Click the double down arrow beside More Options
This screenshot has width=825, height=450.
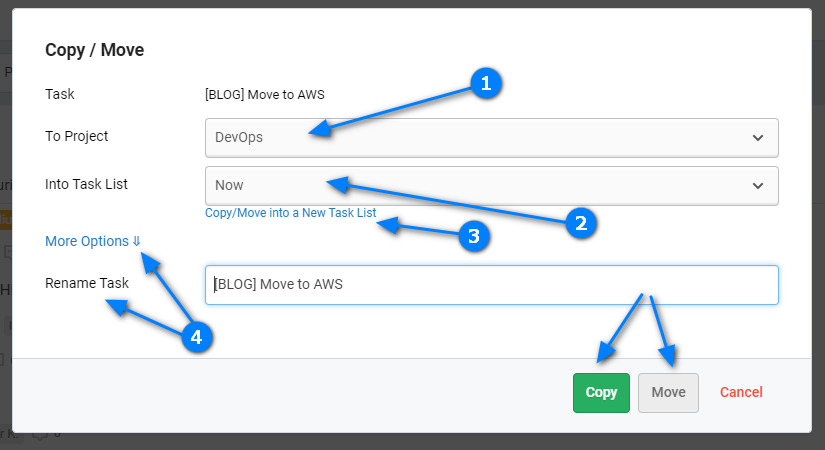click(136, 241)
